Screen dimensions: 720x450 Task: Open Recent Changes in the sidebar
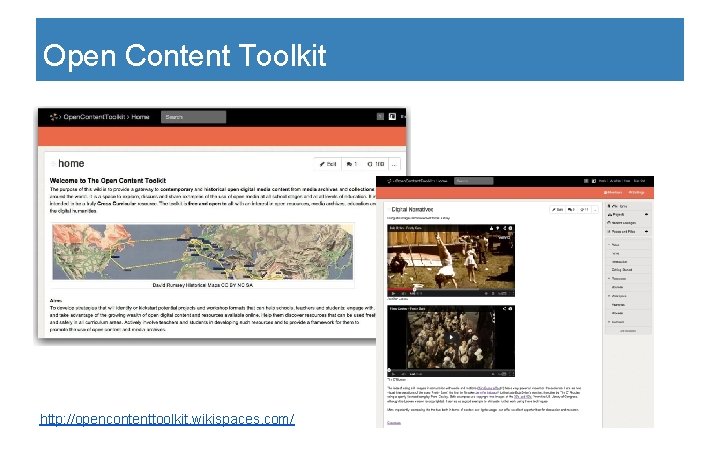coord(622,223)
